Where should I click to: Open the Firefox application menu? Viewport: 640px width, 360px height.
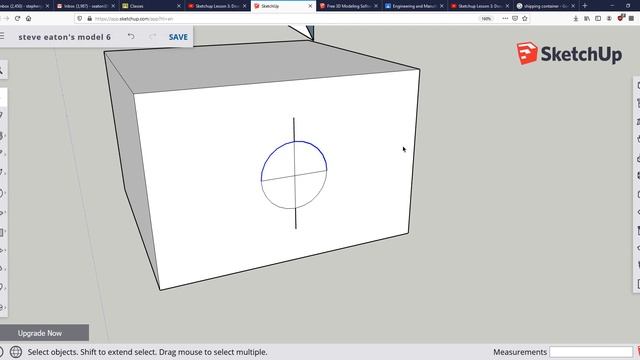pyautogui.click(x=631, y=18)
